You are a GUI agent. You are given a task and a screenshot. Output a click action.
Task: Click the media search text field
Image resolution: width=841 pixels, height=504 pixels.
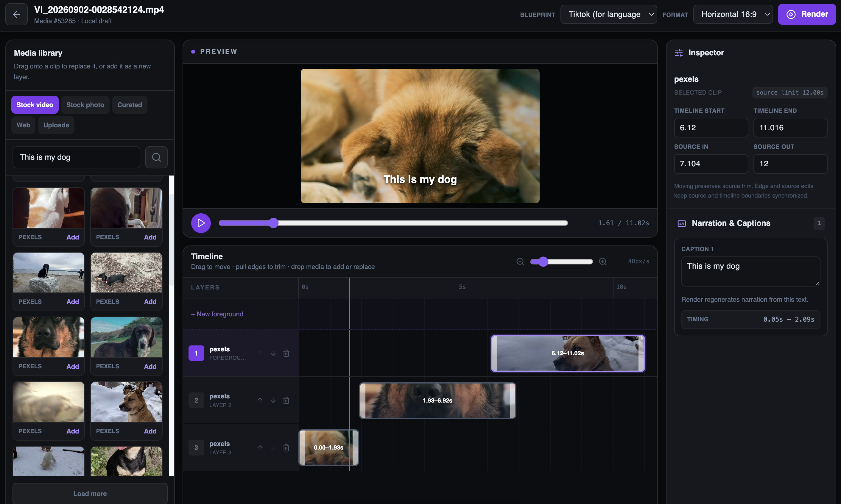coord(77,157)
